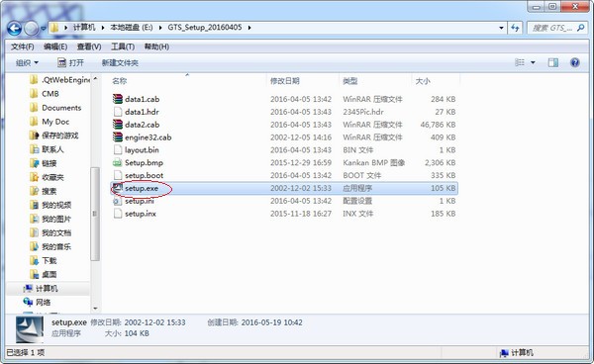The height and width of the screenshot is (364, 594).
Task: Click the 新建文件夹 button
Action: click(x=120, y=63)
